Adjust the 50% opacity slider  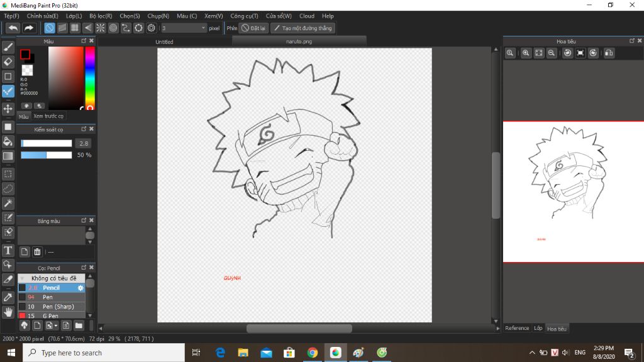[47, 155]
